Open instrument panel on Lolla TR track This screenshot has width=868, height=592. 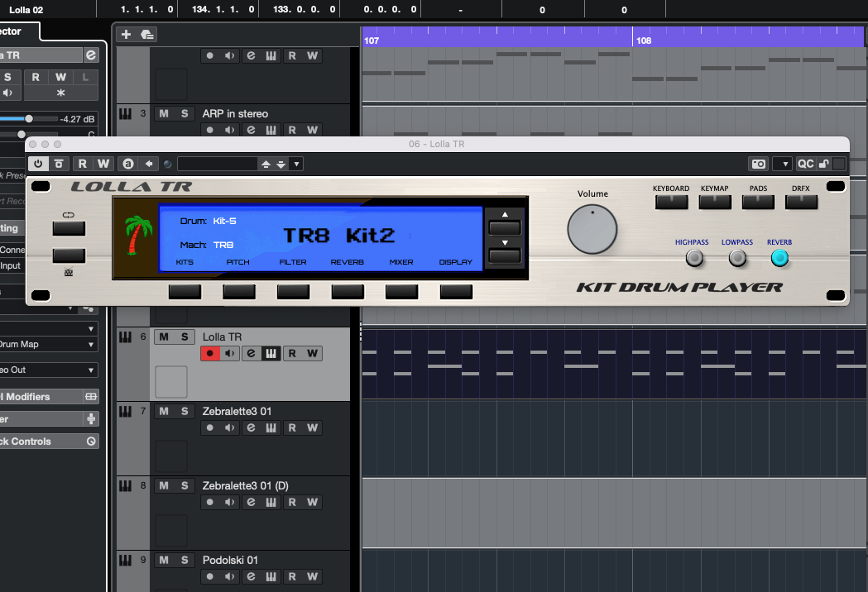271,354
